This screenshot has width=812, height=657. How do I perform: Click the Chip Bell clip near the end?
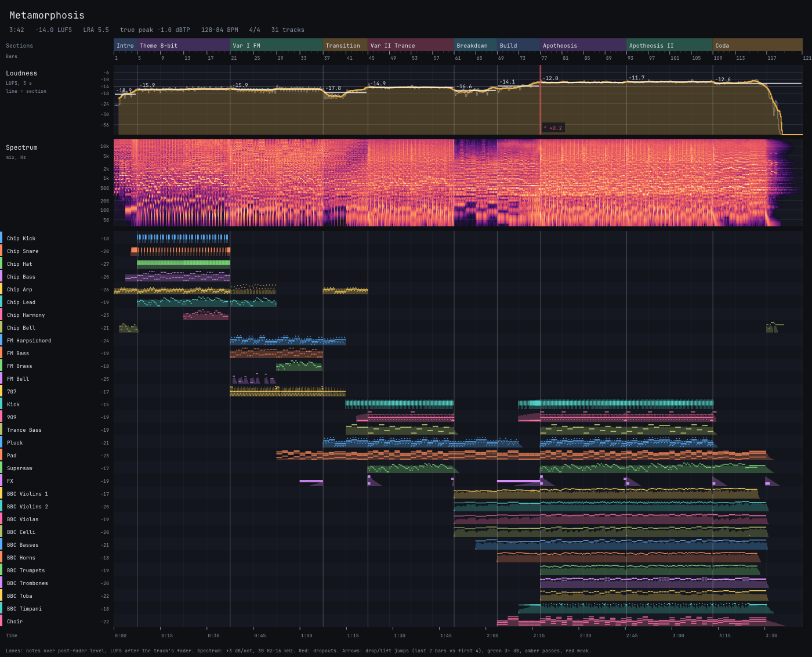[775, 328]
